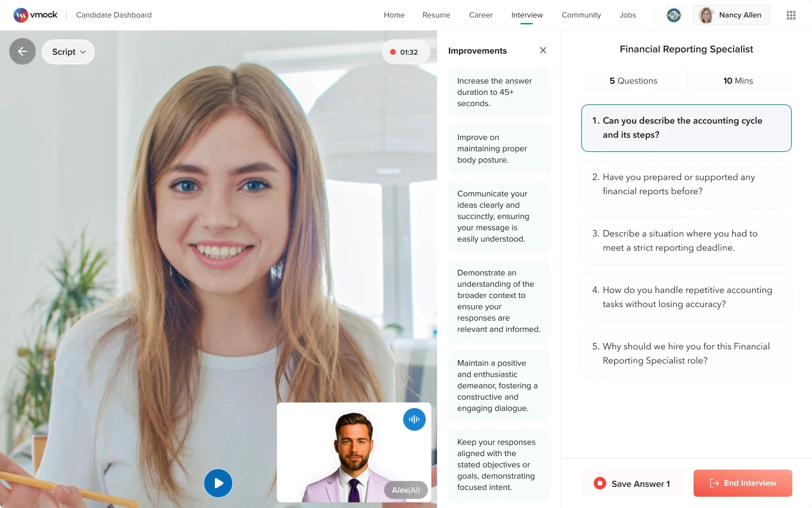Click the Save Answer 1 button

pyautogui.click(x=633, y=484)
